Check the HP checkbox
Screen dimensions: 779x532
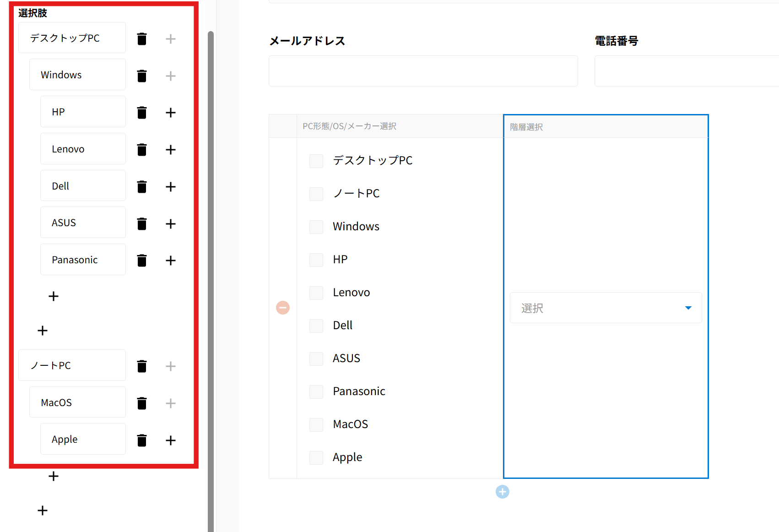[316, 260]
